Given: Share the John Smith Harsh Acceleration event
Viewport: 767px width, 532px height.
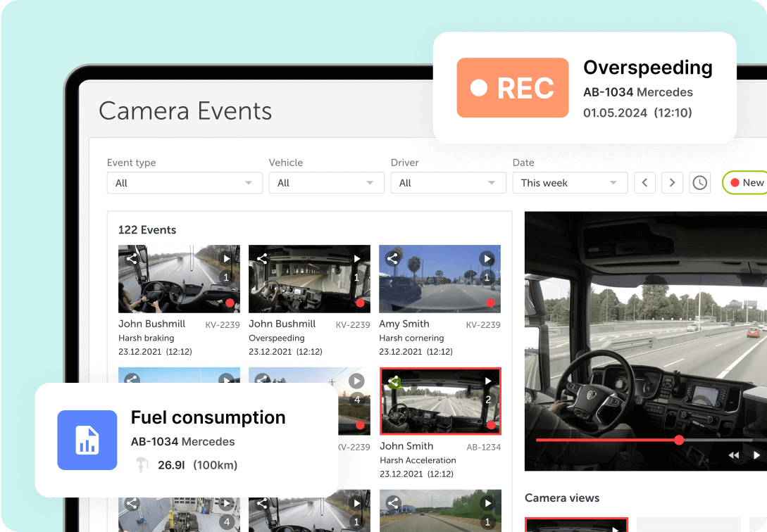Looking at the screenshot, I should [394, 382].
